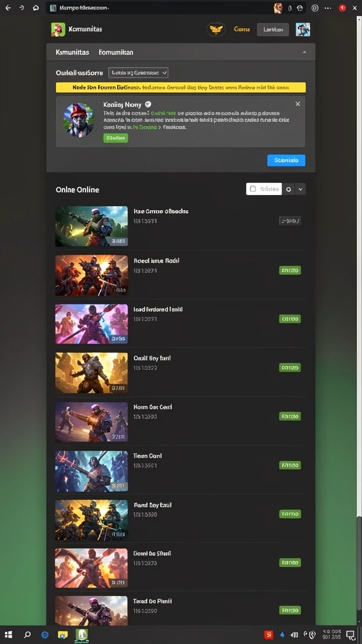Click the small green button in card
This screenshot has width=362, height=644.
pos(116,138)
